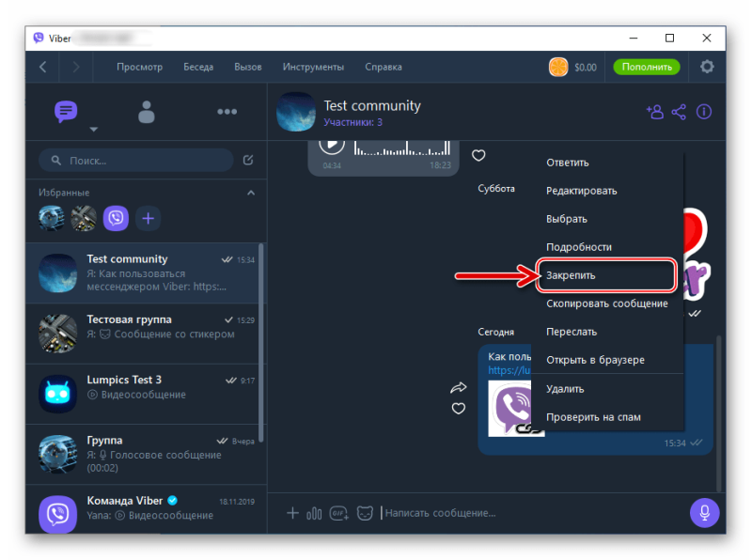
Task: Open the More (three dots) tab
Action: (227, 112)
